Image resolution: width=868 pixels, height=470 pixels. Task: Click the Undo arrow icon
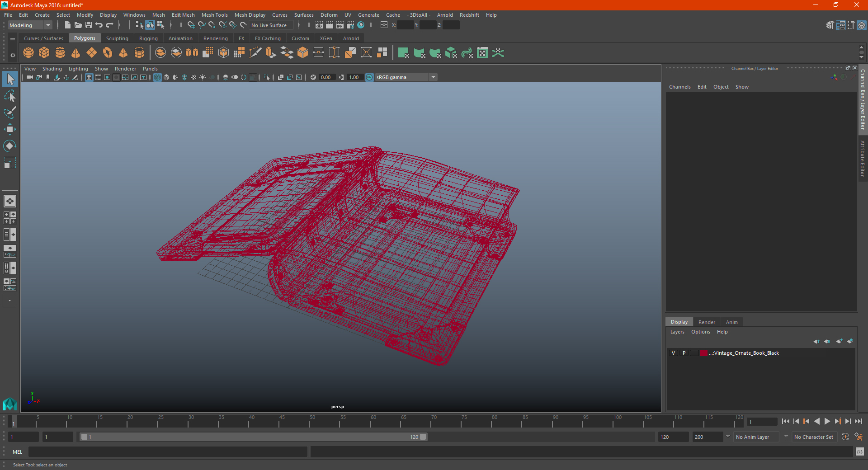pos(99,25)
